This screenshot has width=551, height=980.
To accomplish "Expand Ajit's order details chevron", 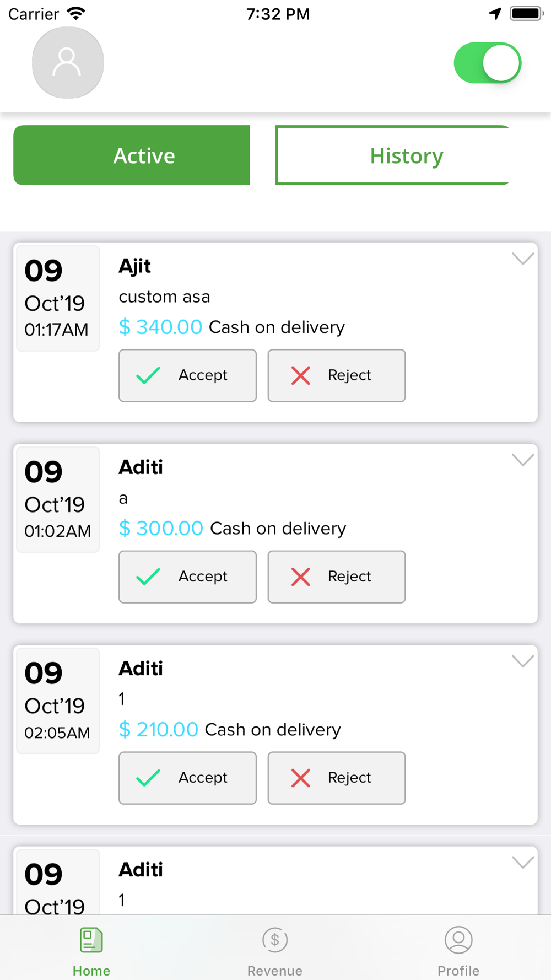I will [523, 258].
